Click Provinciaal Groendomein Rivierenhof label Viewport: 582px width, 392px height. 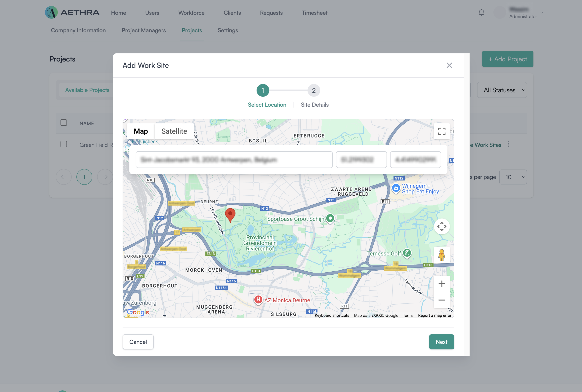click(x=260, y=243)
